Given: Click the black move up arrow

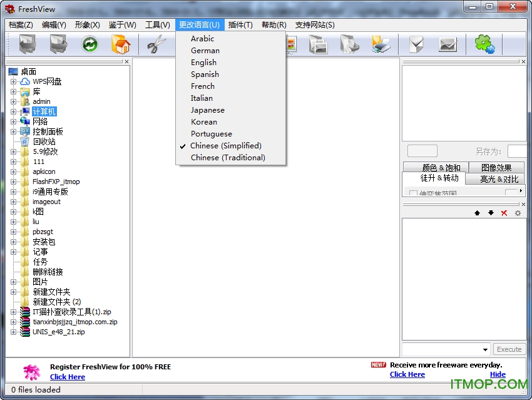Looking at the screenshot, I should [x=477, y=213].
